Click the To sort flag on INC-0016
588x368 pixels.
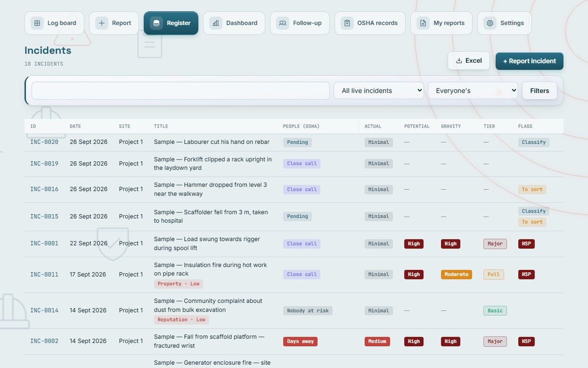tap(532, 189)
